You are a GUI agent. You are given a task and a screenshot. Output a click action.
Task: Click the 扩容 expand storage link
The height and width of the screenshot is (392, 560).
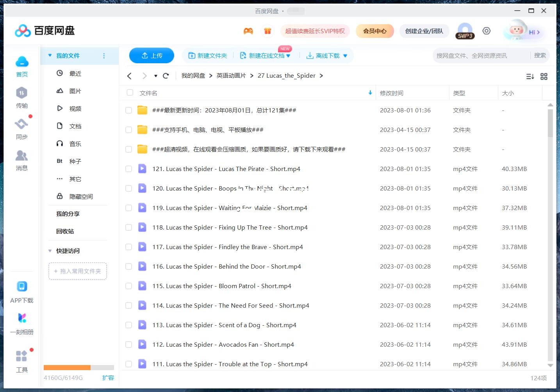108,378
